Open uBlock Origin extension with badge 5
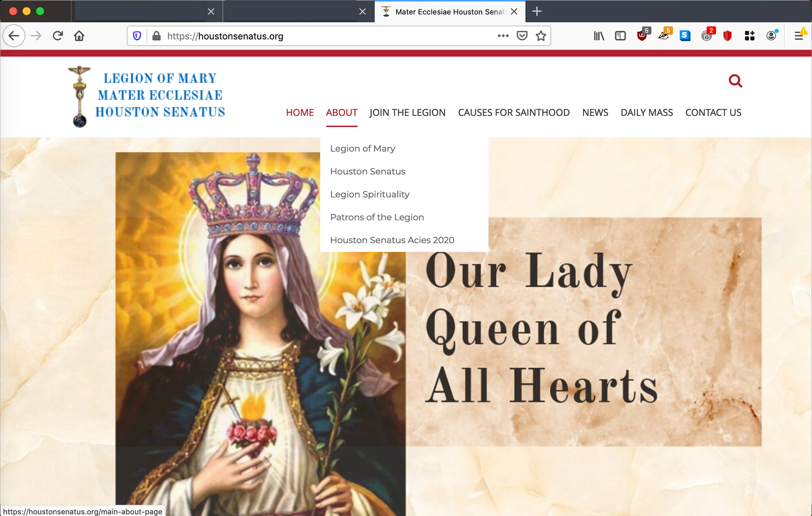The image size is (812, 516). coord(643,36)
